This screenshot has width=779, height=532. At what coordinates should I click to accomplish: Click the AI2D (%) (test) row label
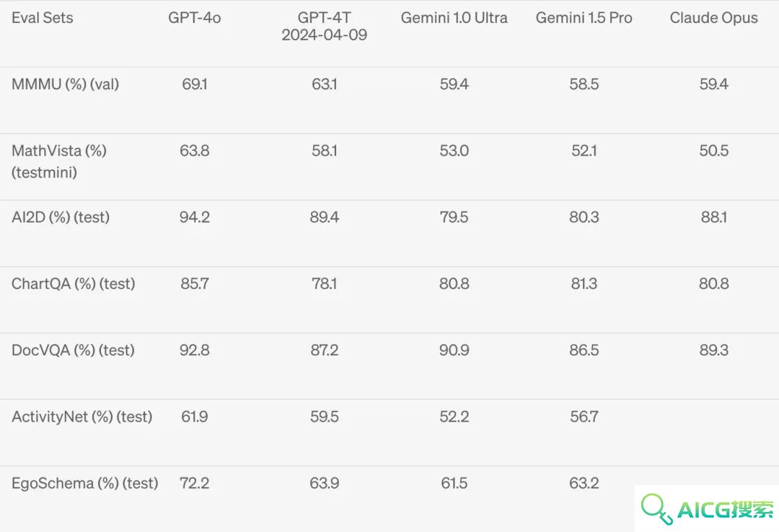point(61,217)
